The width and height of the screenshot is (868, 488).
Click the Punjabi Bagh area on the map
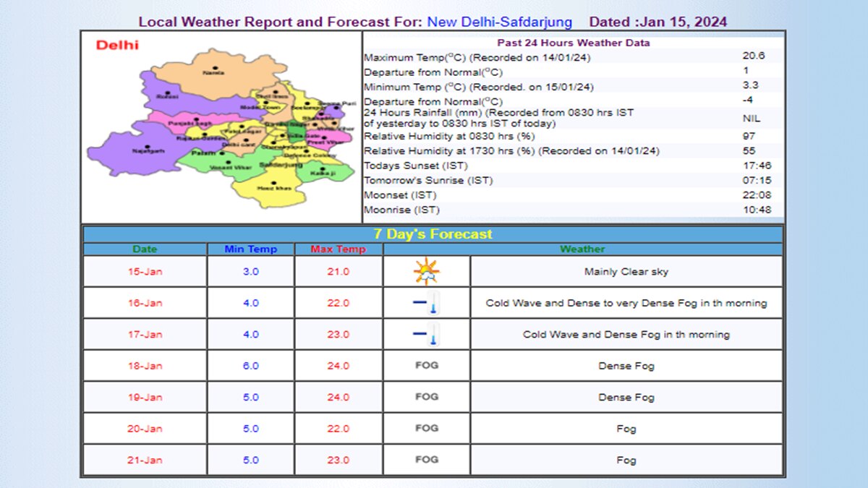tap(190, 123)
